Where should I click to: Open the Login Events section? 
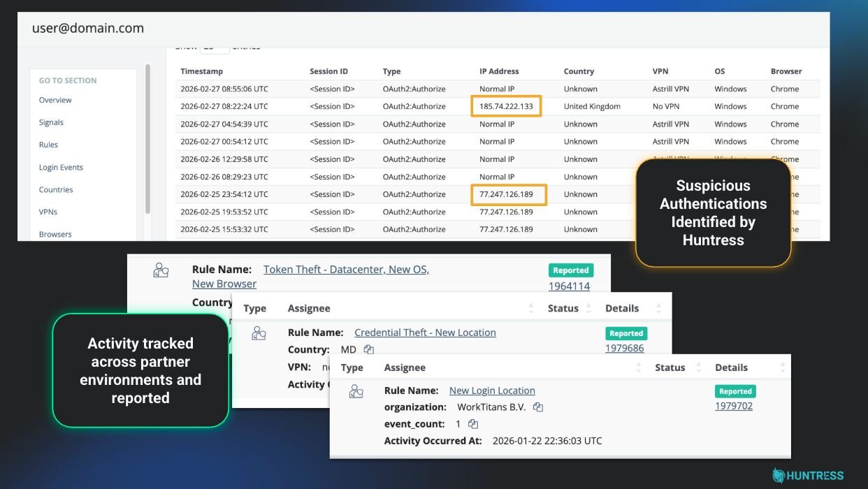coord(61,168)
